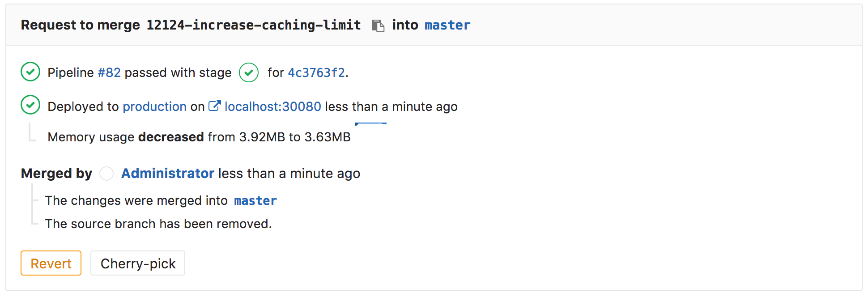Cherry-pick the merge commit
The width and height of the screenshot is (868, 297).
[x=137, y=263]
